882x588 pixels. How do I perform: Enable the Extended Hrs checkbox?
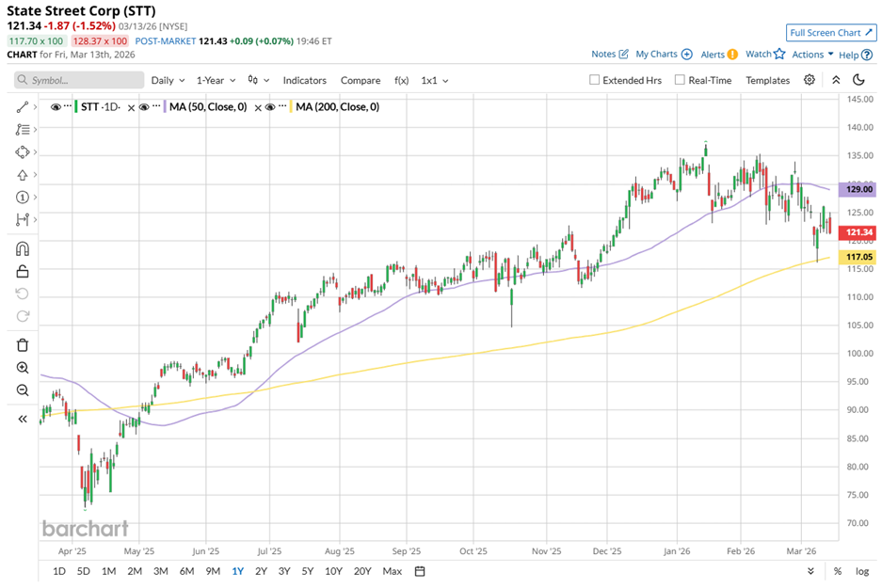click(x=594, y=80)
